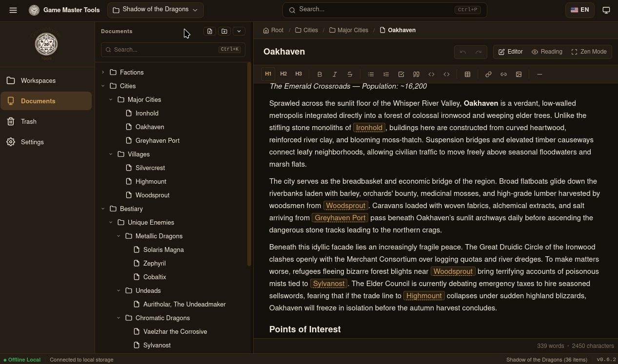618x364 pixels.
Task: Follow the Highmount link in the text
Action: [424, 296]
